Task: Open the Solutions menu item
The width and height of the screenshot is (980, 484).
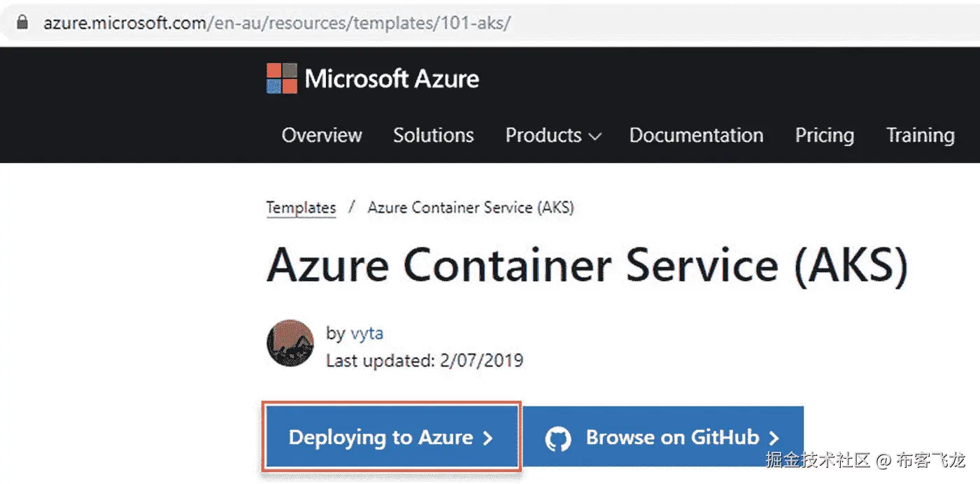Action: click(x=434, y=135)
